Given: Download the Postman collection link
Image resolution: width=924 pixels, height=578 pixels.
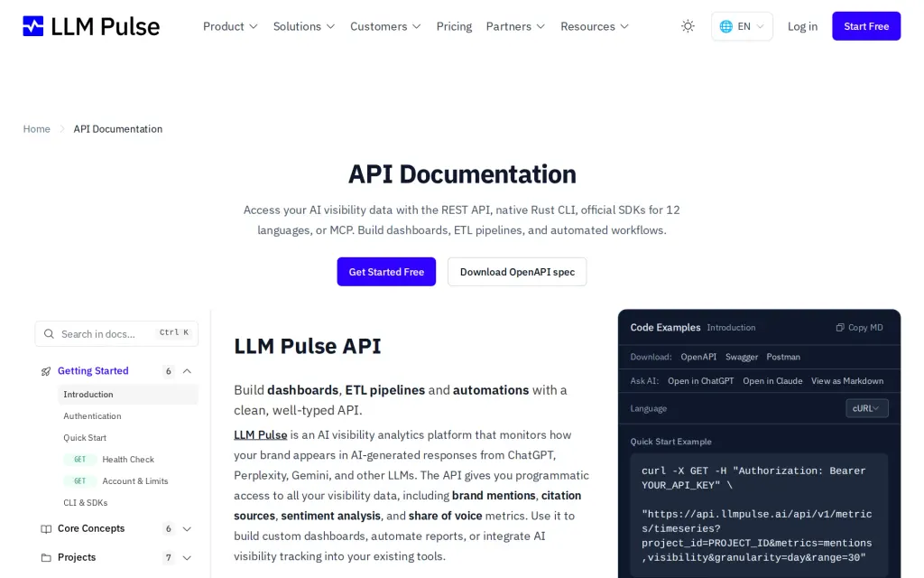Looking at the screenshot, I should coord(783,357).
